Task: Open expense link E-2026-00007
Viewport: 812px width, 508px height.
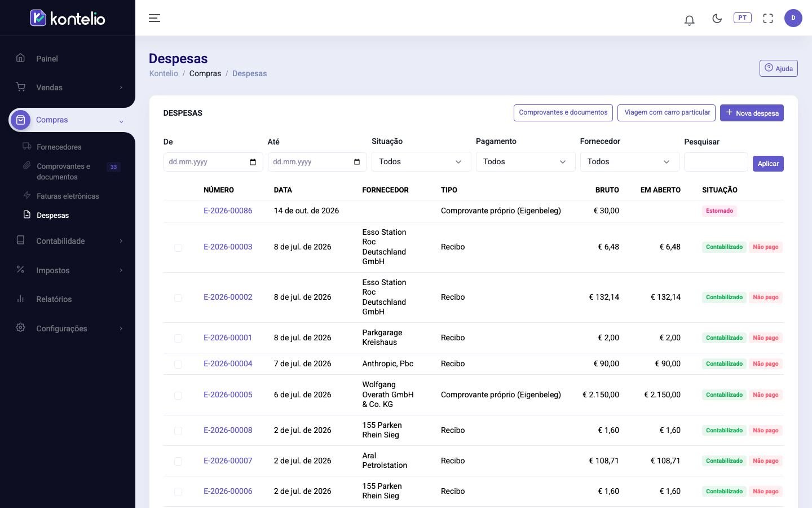Action: pos(228,461)
